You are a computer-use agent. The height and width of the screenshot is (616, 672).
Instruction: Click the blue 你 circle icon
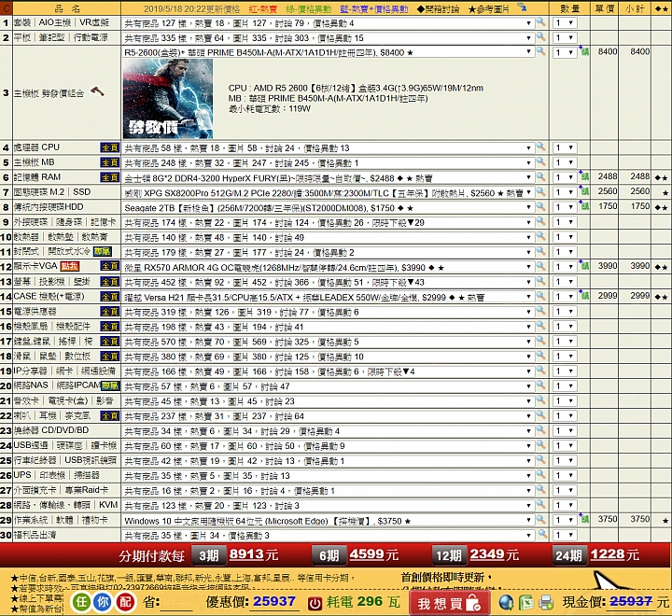103,602
